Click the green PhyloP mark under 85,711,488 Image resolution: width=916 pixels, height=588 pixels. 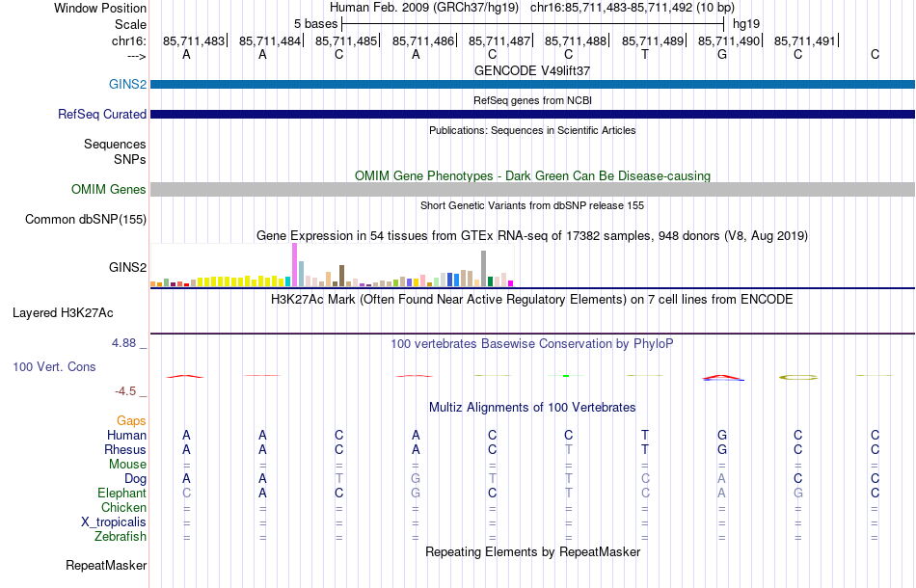point(565,376)
